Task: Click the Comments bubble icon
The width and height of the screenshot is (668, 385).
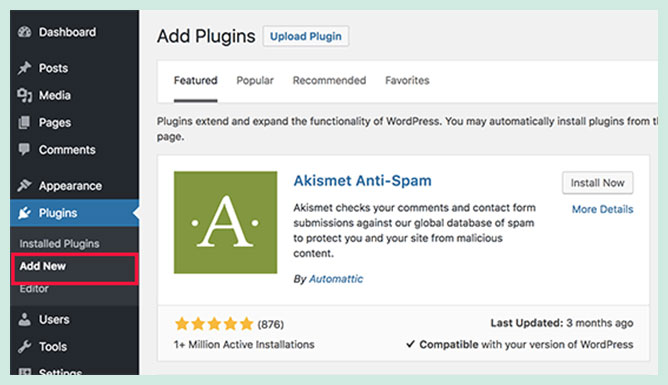Action: [24, 149]
